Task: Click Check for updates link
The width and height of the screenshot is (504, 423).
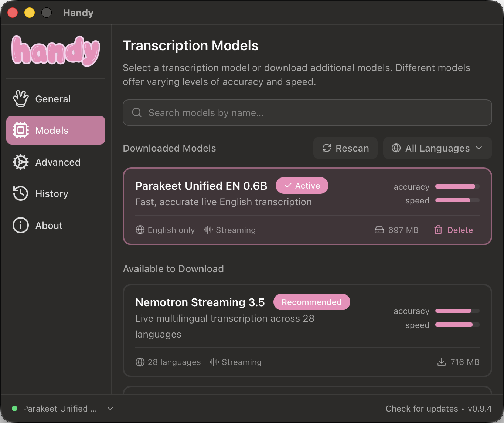Action: click(x=422, y=408)
